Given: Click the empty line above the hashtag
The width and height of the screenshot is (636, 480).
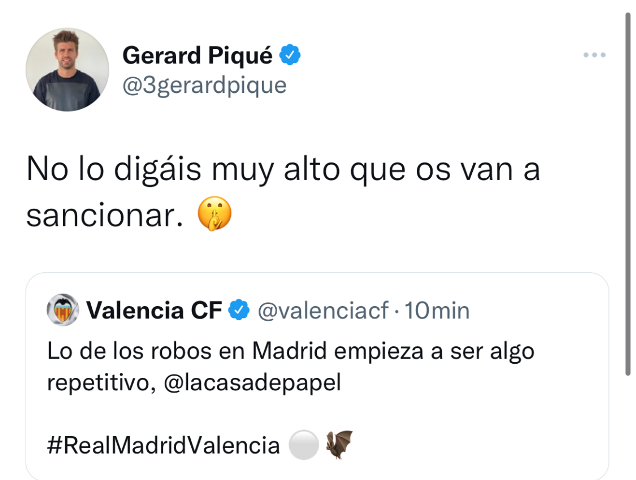Looking at the screenshot, I should tap(300, 414).
